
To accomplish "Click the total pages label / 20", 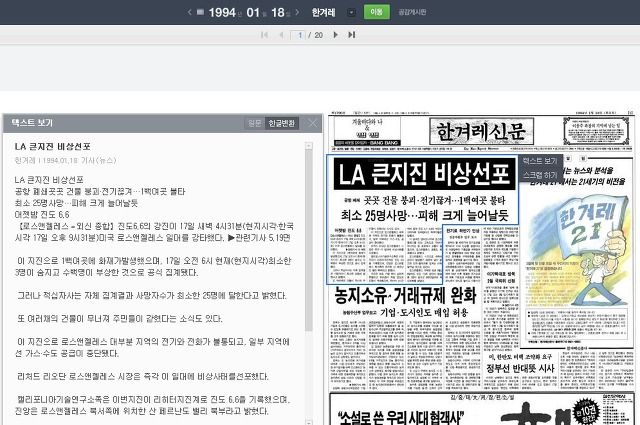I will coord(316,36).
